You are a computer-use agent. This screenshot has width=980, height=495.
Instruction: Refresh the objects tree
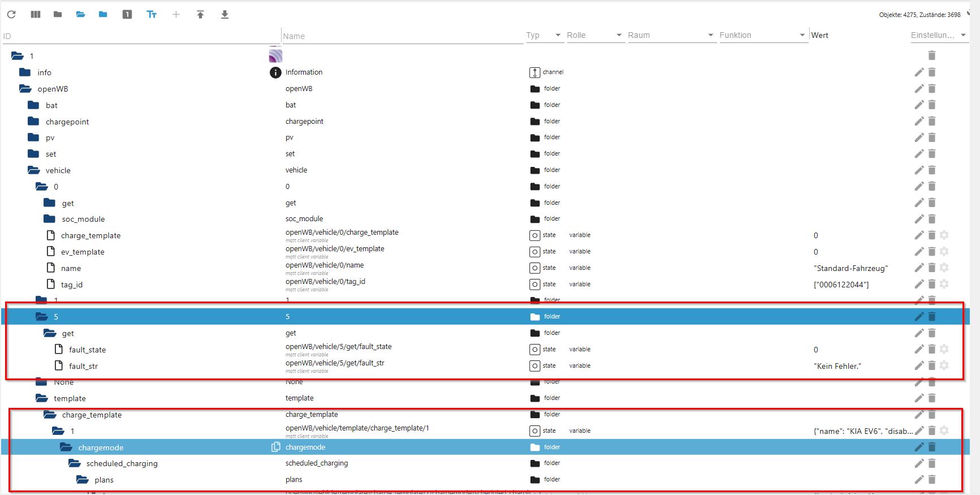[x=11, y=14]
